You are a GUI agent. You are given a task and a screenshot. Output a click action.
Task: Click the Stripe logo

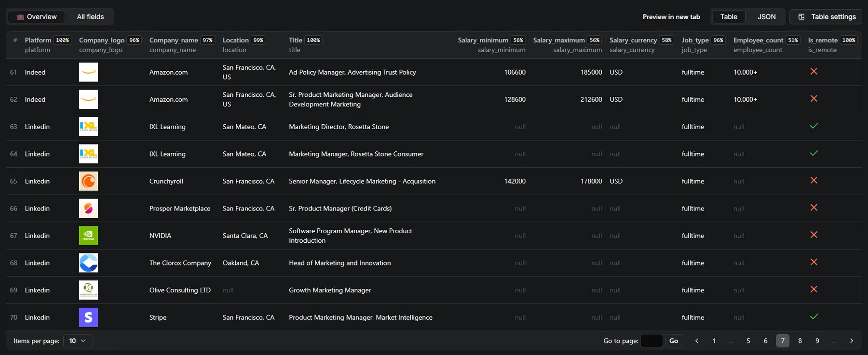pos(88,317)
